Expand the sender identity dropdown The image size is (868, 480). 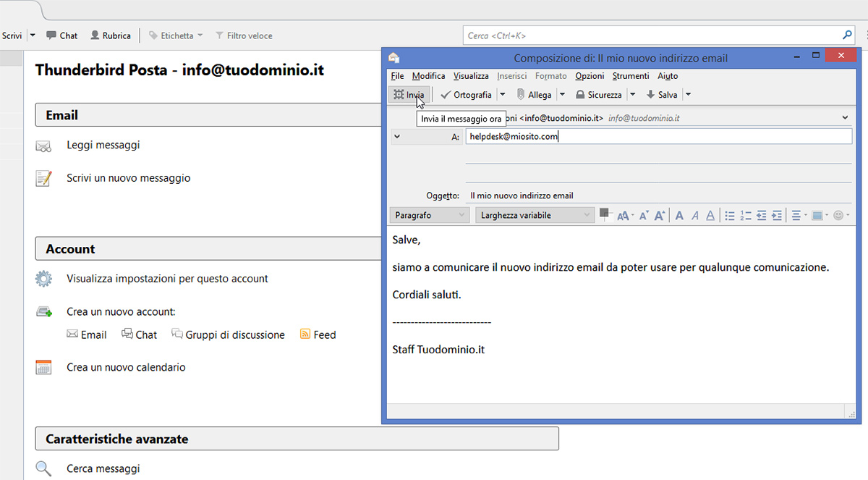pos(845,118)
